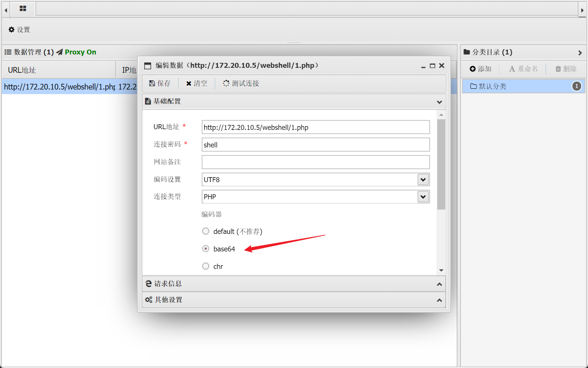Select the base64 encoder radio button

pos(206,249)
